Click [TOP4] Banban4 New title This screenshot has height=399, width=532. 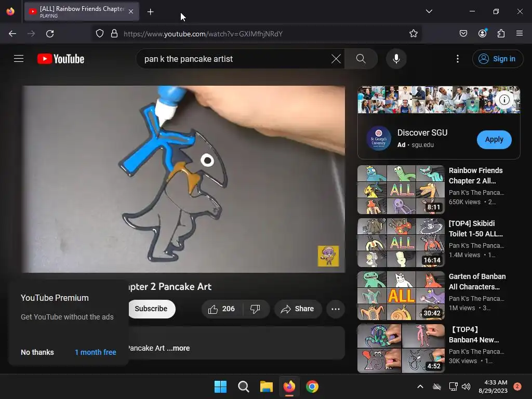click(475, 335)
